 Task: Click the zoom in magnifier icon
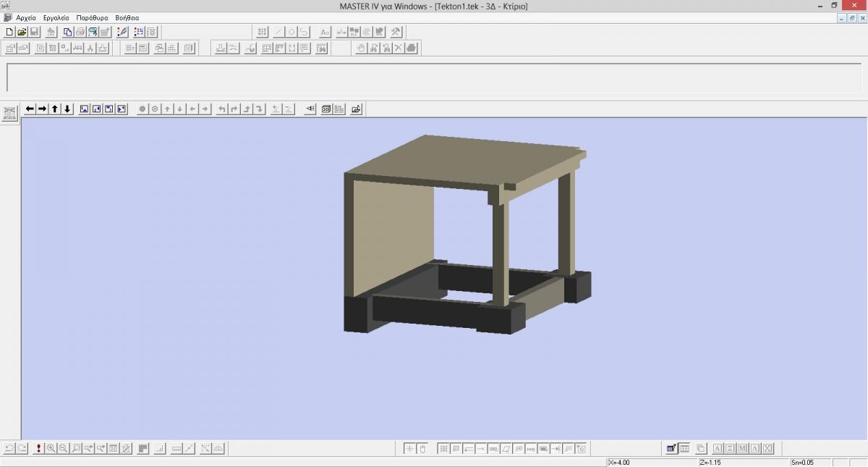pyautogui.click(x=51, y=449)
